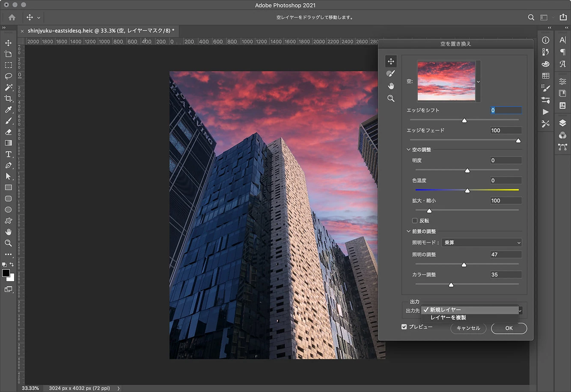Screen dimensions: 571x392
Task: Click the キャンセル button
Action: click(x=468, y=328)
